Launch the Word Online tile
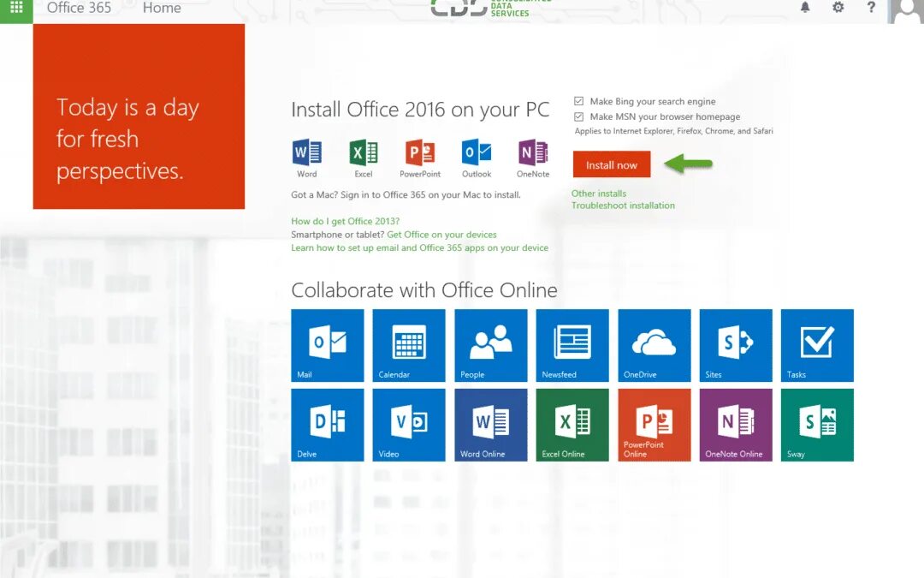 point(491,425)
